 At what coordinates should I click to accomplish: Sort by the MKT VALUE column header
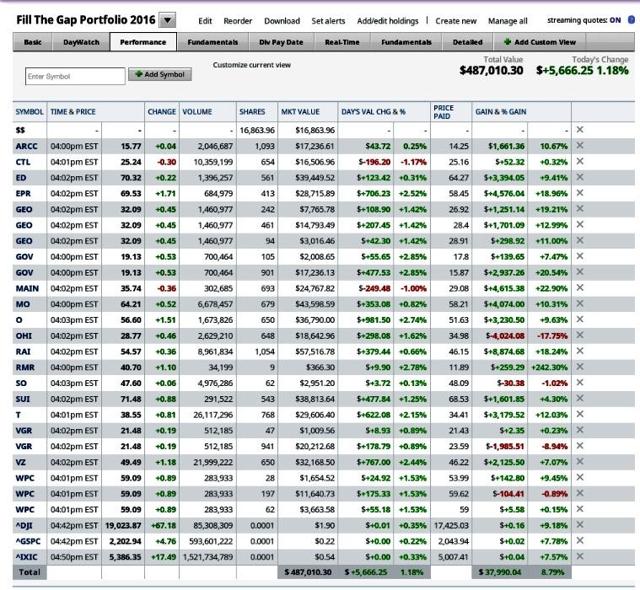point(300,112)
